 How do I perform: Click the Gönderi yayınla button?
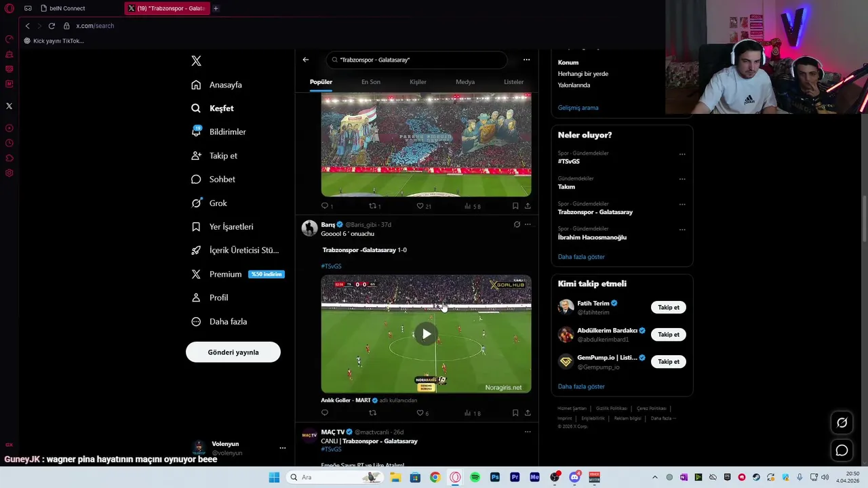[x=233, y=352]
